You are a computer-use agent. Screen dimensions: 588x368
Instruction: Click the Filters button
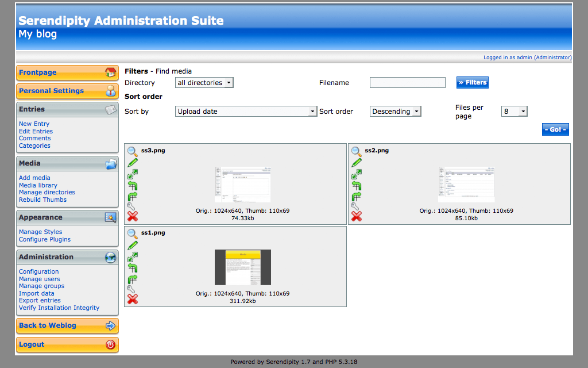pos(472,83)
